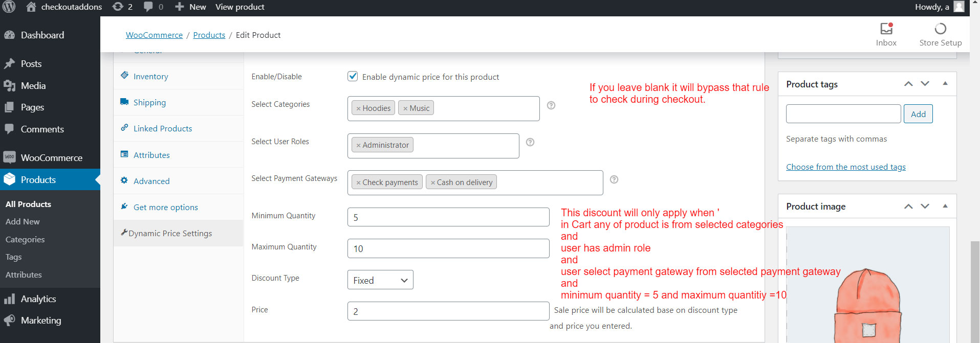Click the Minimum Quantity field

point(448,217)
